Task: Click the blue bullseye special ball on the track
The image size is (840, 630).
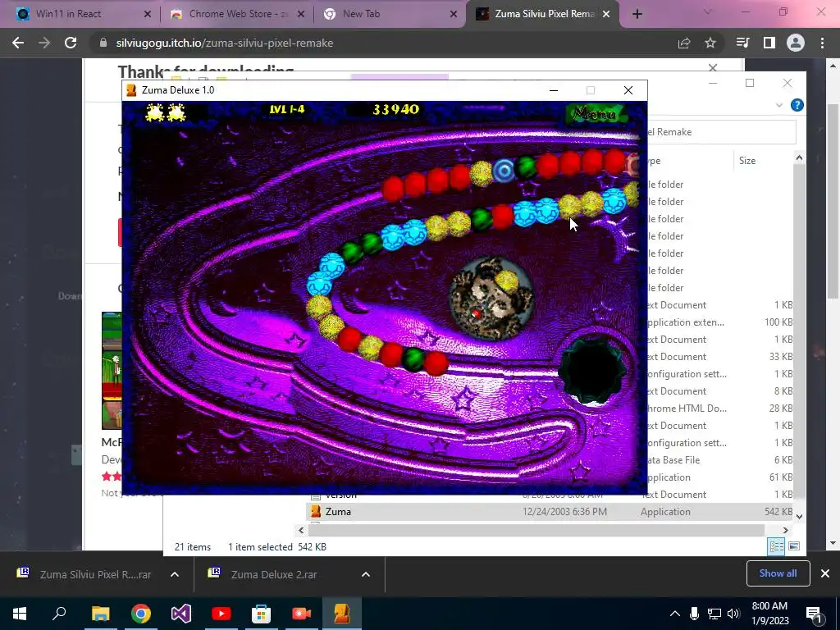Action: tap(504, 171)
